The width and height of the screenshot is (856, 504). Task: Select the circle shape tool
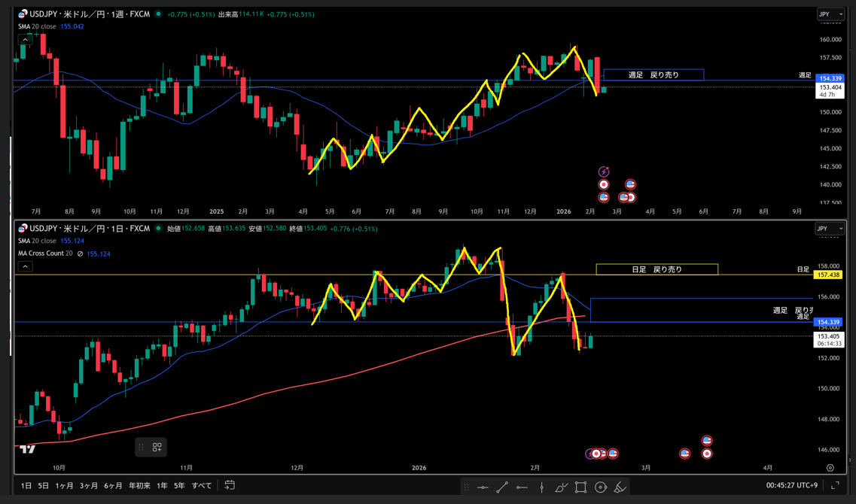(600, 487)
